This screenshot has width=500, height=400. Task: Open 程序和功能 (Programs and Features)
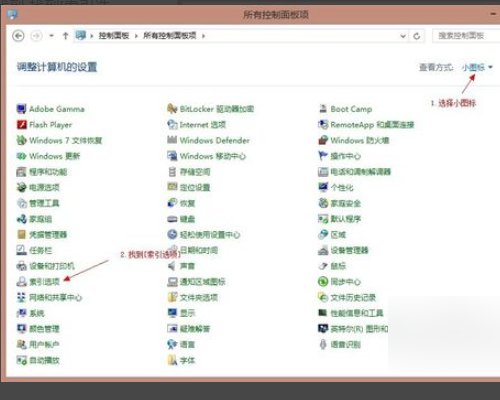pos(42,172)
